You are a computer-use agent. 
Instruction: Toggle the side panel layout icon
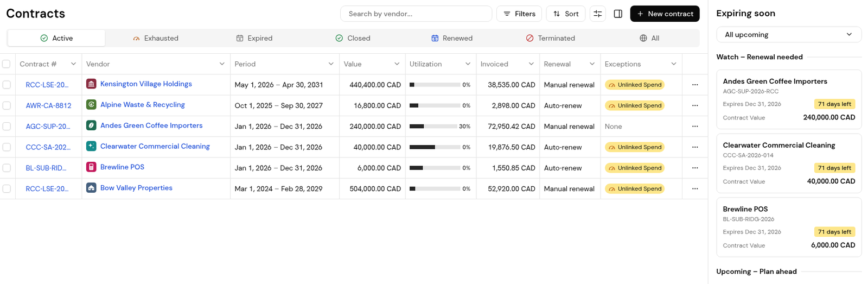click(x=618, y=14)
